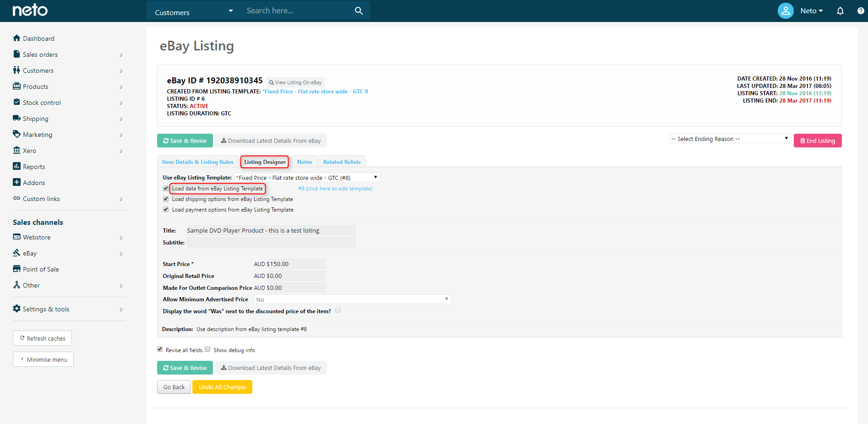Click the Search here input field
Screen dimensions: 868x424
(298, 11)
